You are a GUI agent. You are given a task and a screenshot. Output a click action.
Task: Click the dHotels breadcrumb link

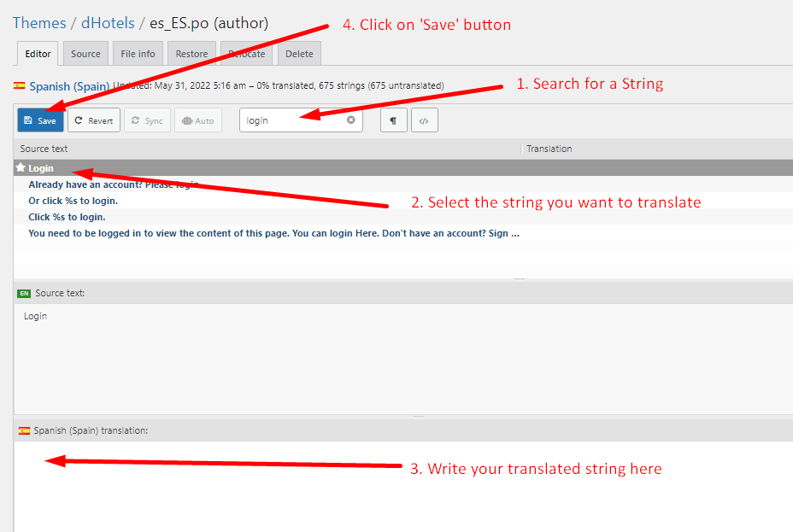click(x=108, y=23)
